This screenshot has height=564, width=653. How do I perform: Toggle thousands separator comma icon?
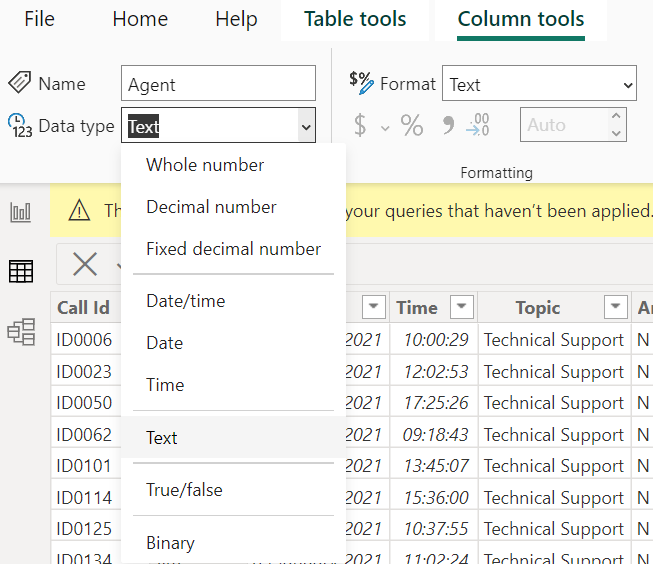[448, 125]
